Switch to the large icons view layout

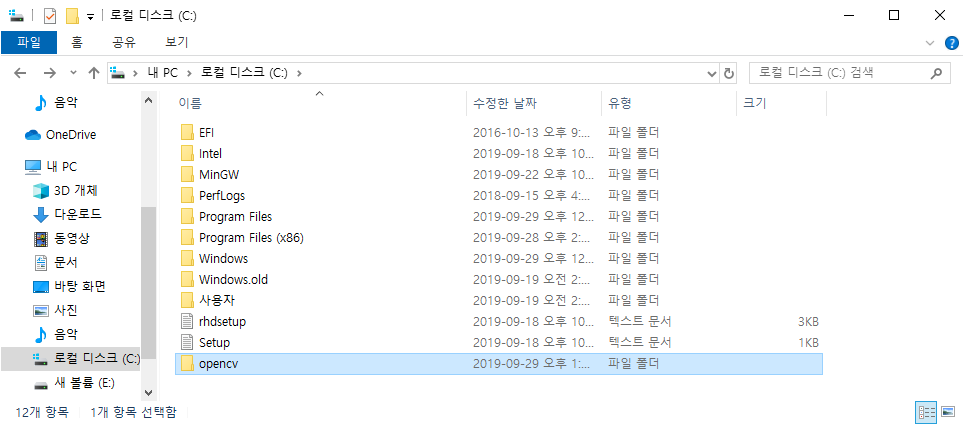pos(948,412)
